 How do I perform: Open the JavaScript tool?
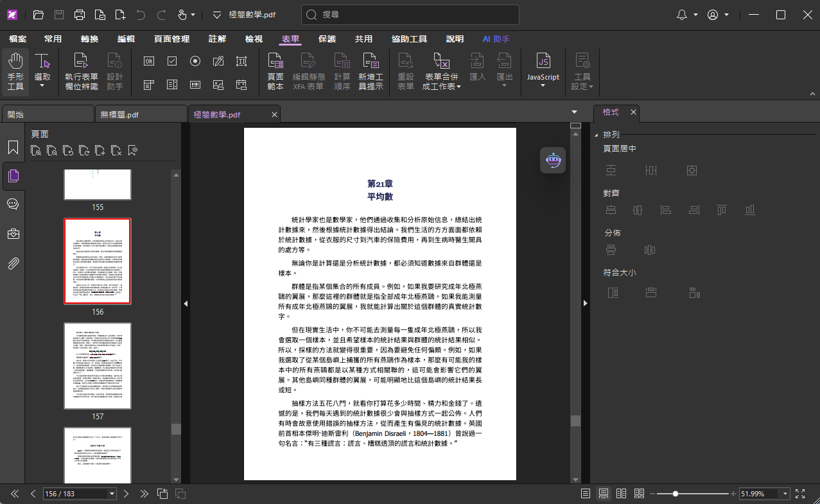543,72
